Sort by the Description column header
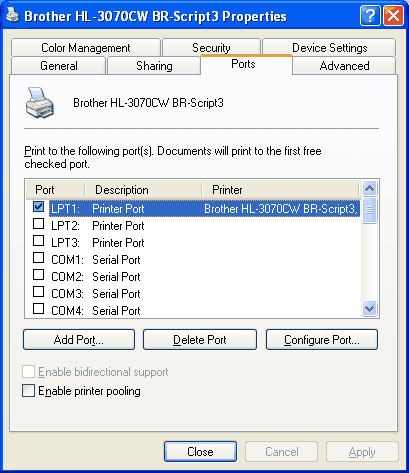 click(x=143, y=190)
